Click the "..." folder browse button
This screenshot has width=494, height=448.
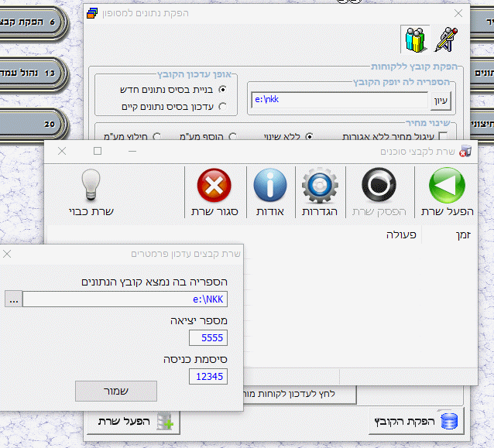(14, 299)
